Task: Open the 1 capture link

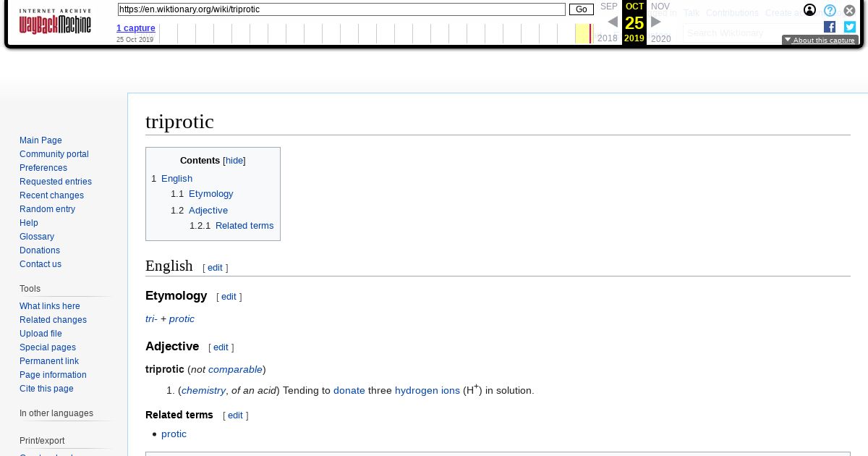Action: [x=136, y=28]
